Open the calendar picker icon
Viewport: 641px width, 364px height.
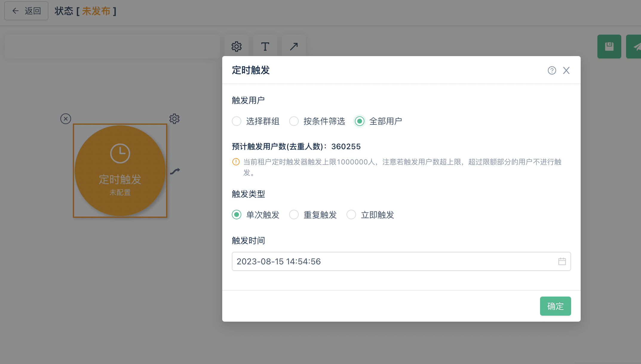562,261
